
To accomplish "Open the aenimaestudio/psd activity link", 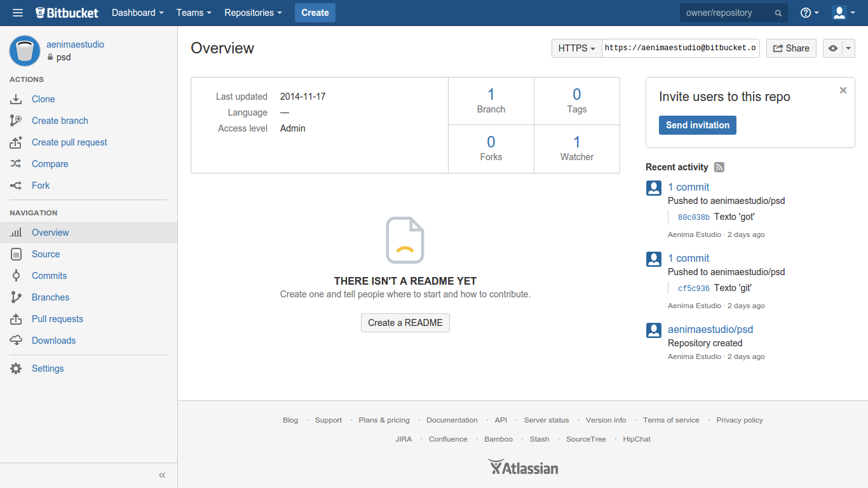I will (x=710, y=330).
